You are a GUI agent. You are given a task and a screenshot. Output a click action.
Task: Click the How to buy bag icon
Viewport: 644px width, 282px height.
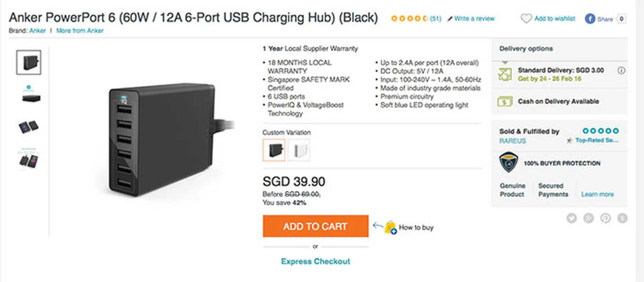[x=390, y=227]
